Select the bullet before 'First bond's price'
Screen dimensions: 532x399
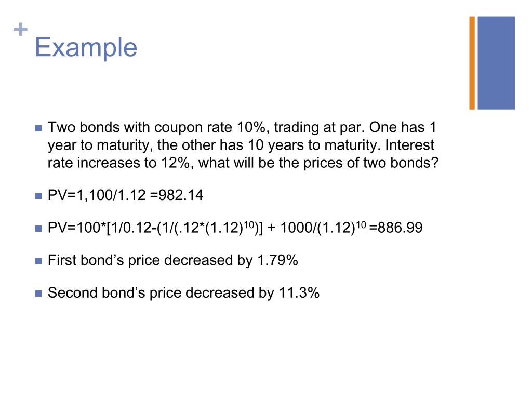coord(38,261)
